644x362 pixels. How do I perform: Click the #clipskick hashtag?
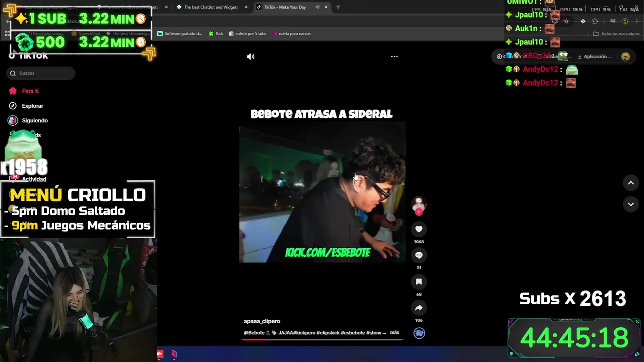328,333
